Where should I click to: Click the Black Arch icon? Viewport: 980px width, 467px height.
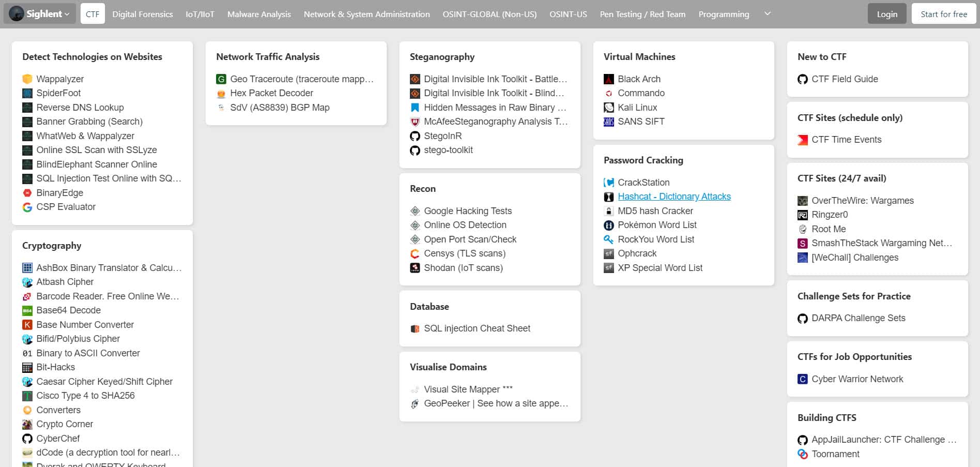click(x=609, y=79)
